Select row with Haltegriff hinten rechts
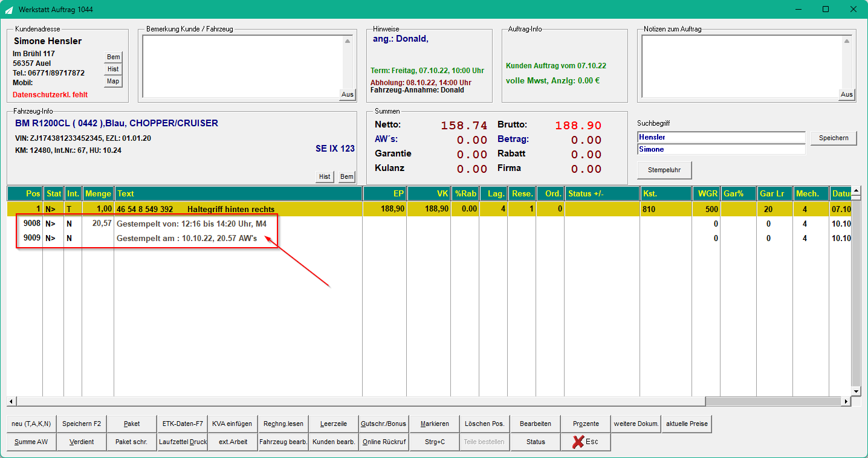The height and width of the screenshot is (458, 868). [x=429, y=209]
